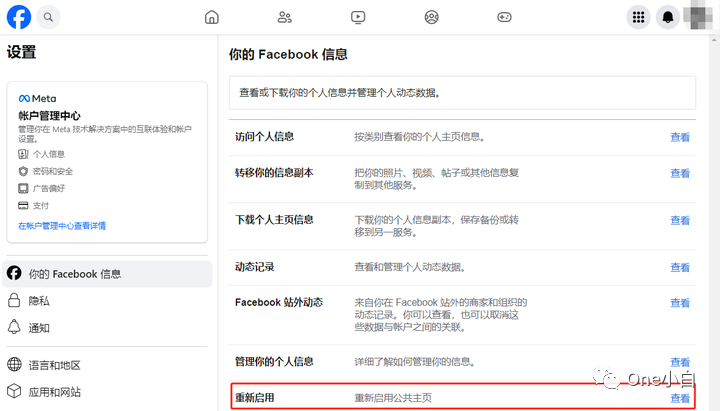Click the 个人信息 icon in account center
The image size is (720, 411).
(x=23, y=154)
